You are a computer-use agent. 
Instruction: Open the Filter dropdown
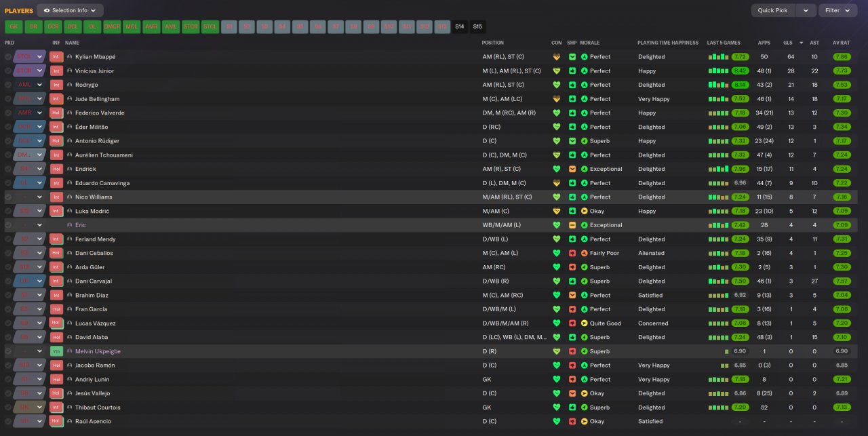click(x=838, y=10)
